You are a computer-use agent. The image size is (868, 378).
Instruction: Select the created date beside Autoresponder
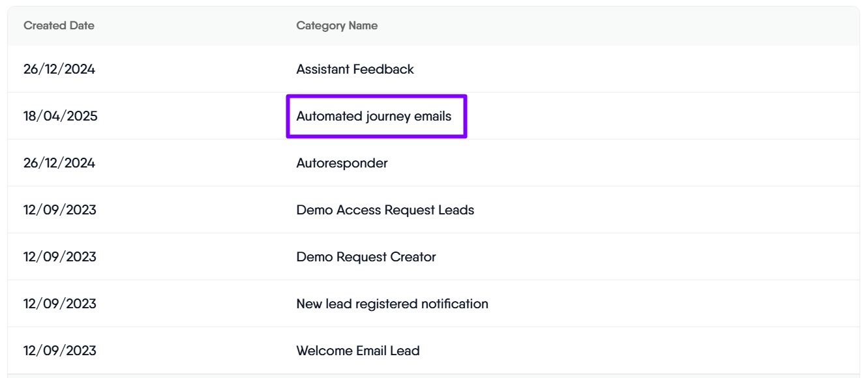tap(59, 164)
